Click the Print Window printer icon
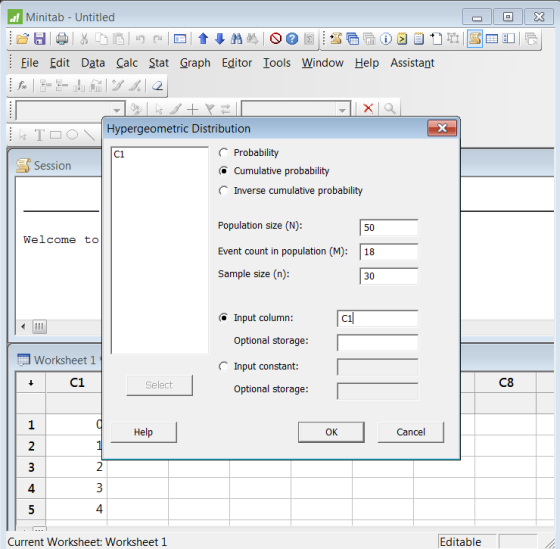The image size is (560, 549). [62, 39]
